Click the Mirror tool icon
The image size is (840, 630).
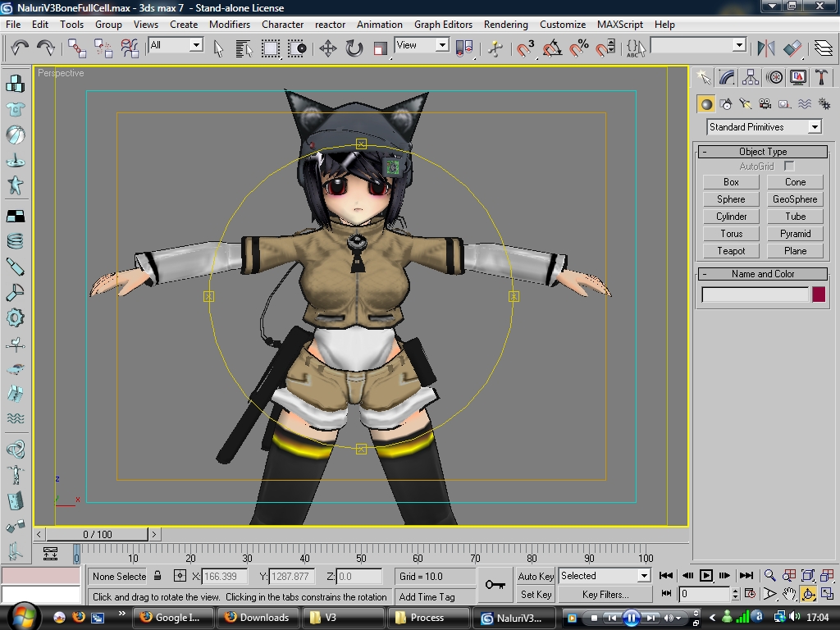[766, 48]
